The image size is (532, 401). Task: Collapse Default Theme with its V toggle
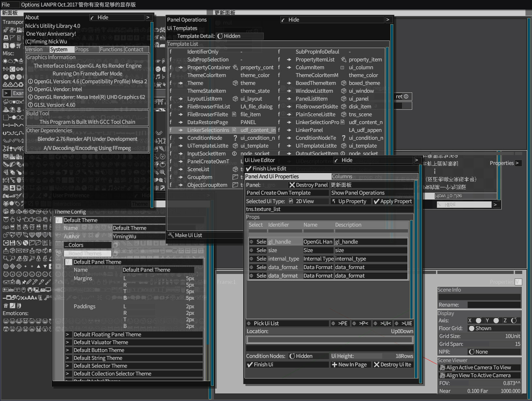point(58,220)
